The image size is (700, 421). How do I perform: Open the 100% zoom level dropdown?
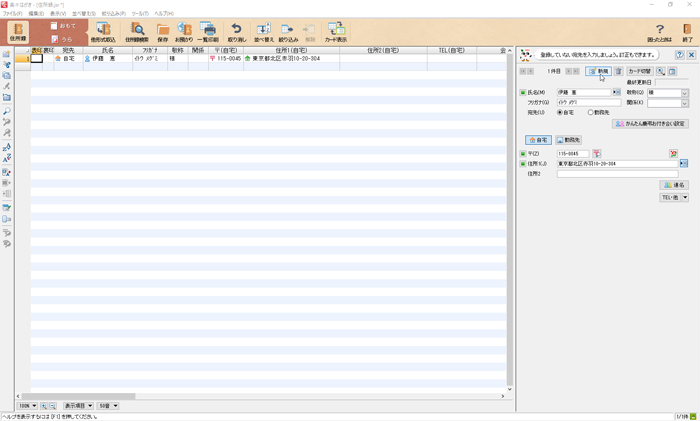(27, 406)
